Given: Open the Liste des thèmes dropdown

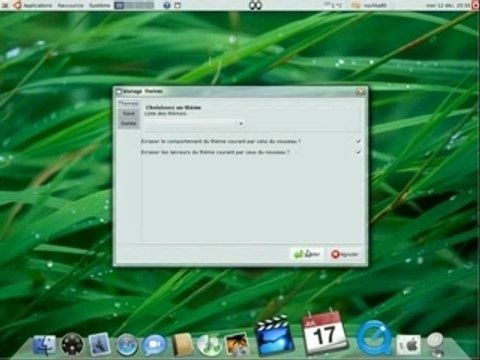Looking at the screenshot, I should point(195,124).
